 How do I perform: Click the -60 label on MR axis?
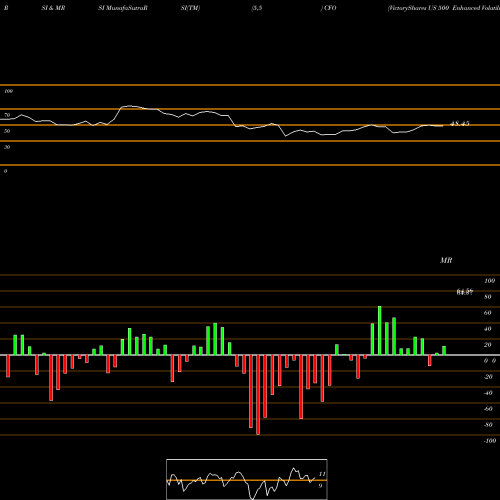pyautogui.click(x=488, y=409)
